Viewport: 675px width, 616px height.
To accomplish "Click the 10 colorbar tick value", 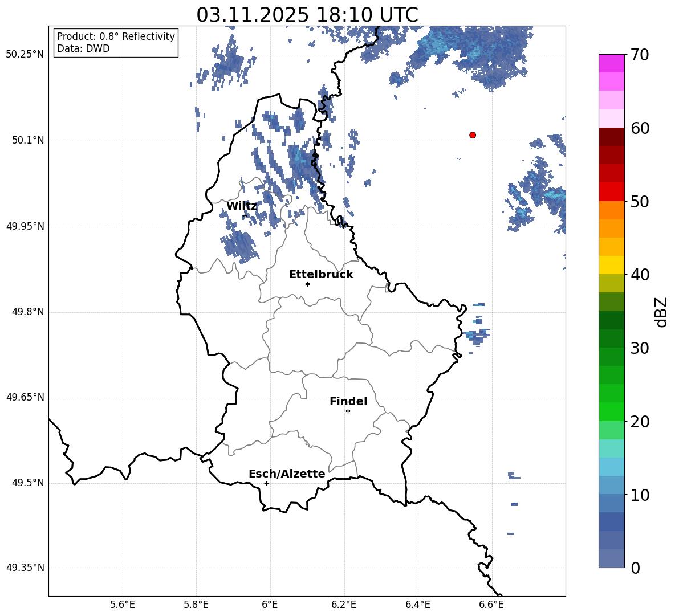I will click(640, 495).
